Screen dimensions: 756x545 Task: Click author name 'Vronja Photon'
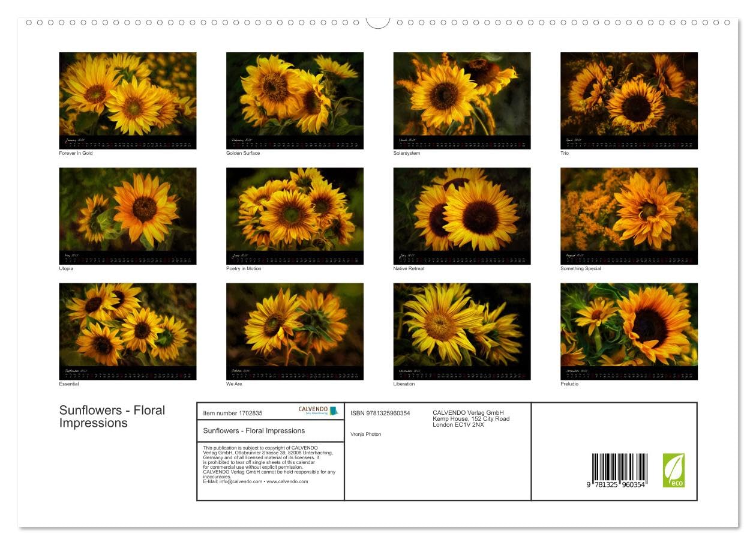[x=365, y=435]
